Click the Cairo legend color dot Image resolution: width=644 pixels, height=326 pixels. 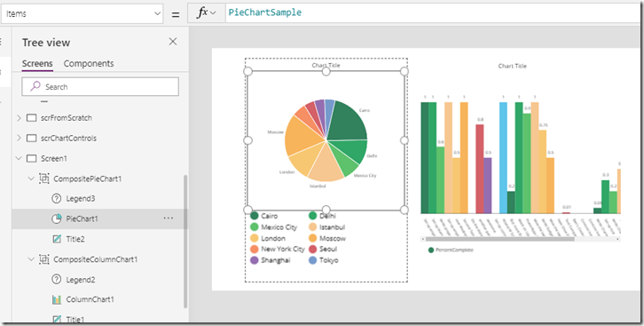pos(255,216)
